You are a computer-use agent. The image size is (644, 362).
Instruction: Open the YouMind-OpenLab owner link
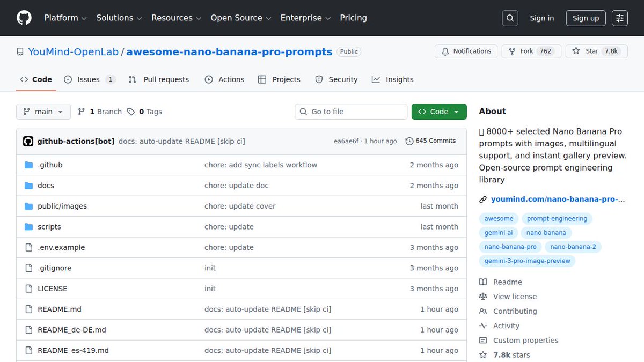(73, 52)
